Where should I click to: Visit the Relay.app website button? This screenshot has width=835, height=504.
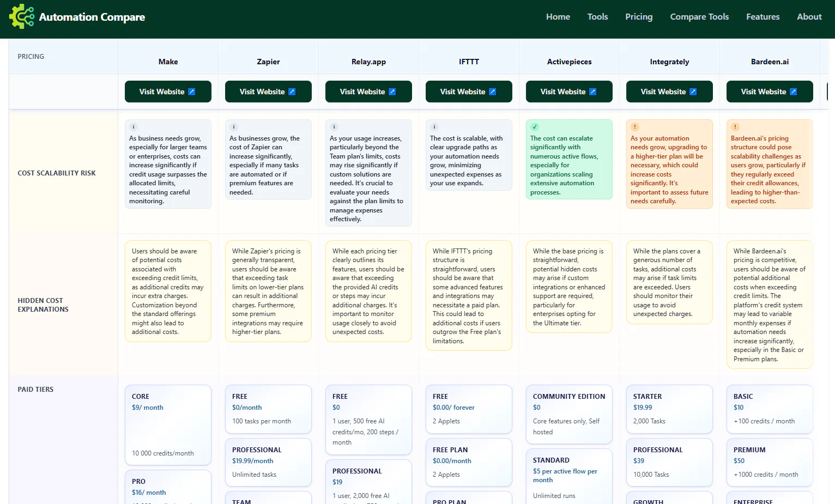click(368, 92)
